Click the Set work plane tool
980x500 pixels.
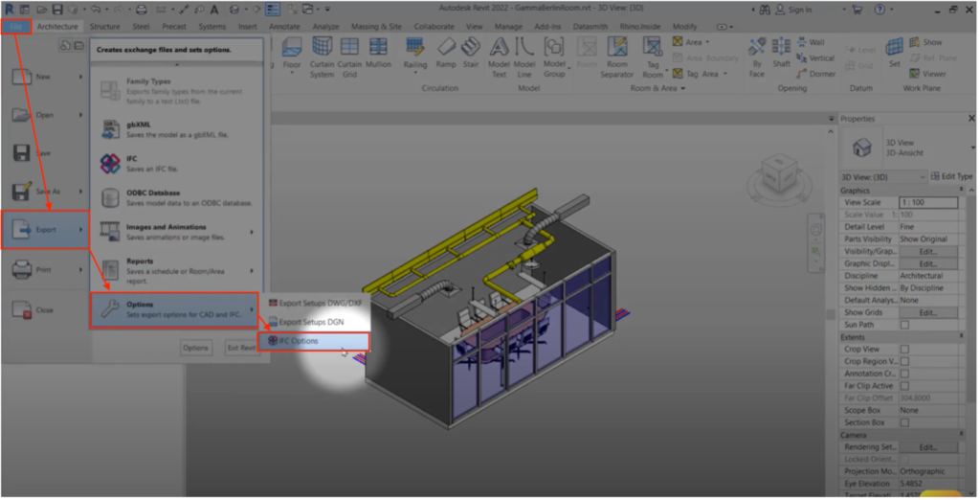point(895,53)
